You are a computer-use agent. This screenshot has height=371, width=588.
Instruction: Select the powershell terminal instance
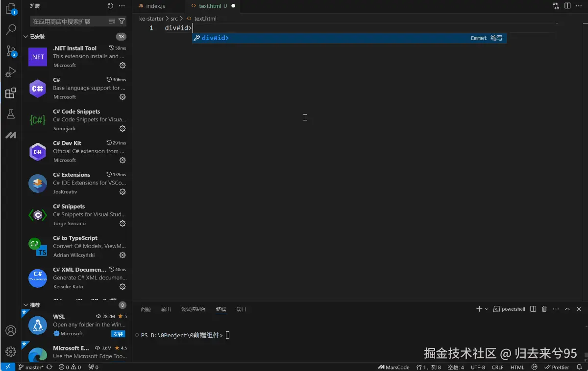[x=509, y=309]
